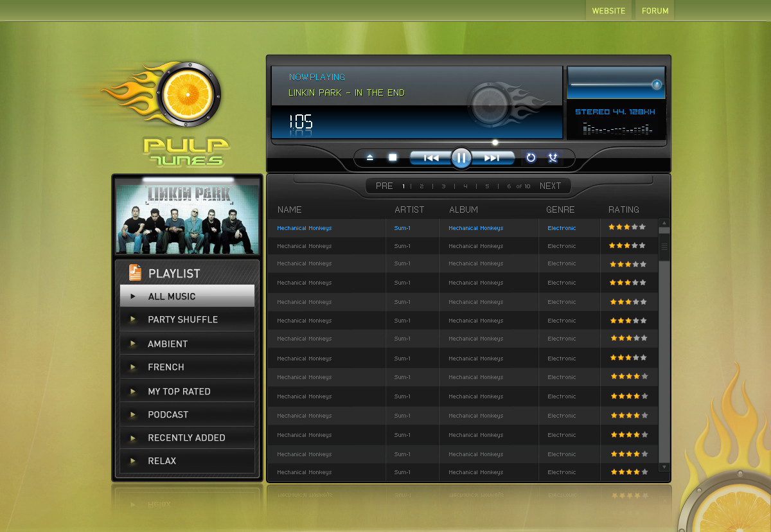Jump to page 2 of the track list
Viewport: 771px width, 532px height.
[421, 186]
